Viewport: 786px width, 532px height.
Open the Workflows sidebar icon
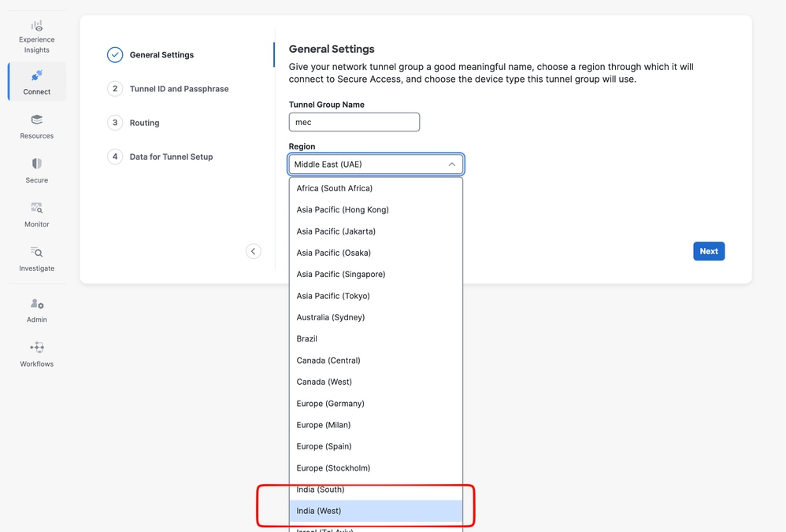(x=37, y=348)
